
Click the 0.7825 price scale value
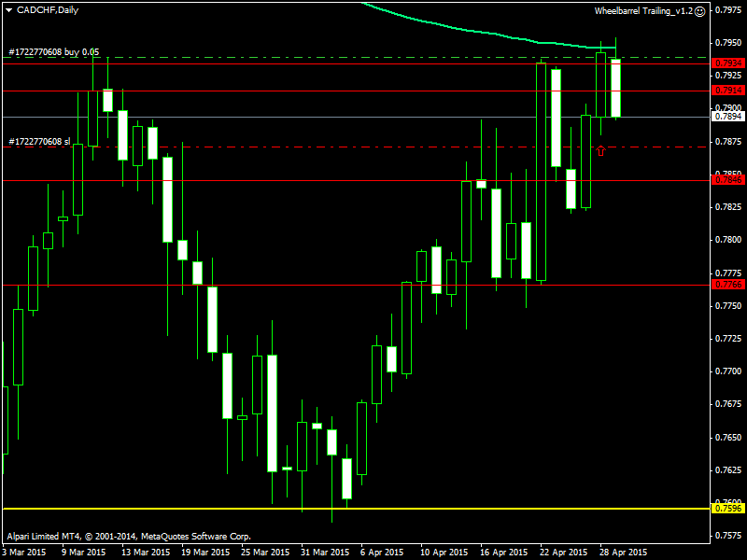tap(728, 207)
